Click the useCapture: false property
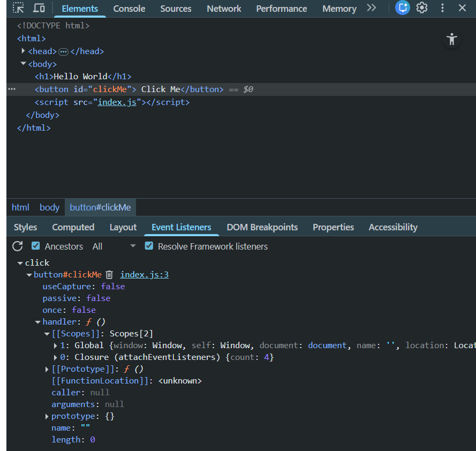Screen dimensions: 476x451 point(84,287)
